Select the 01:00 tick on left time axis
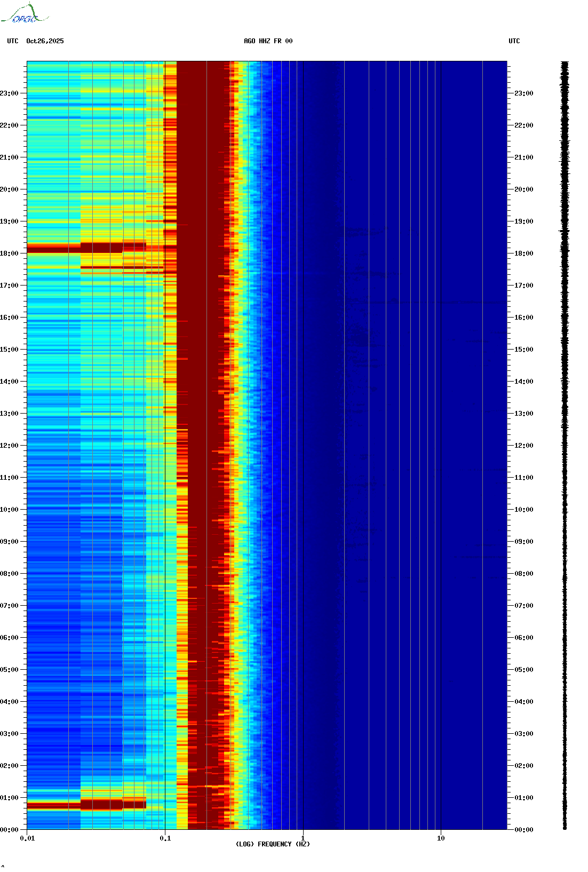 (11, 798)
